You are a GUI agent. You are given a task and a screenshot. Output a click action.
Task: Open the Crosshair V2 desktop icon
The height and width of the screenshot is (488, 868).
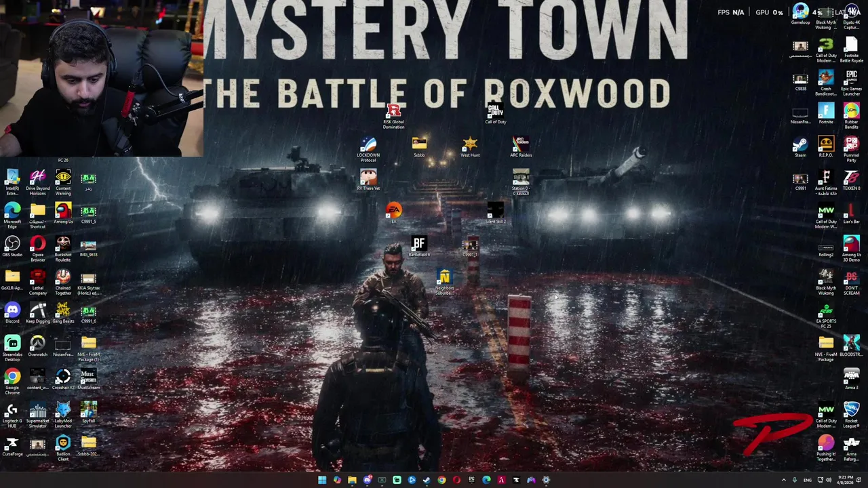tap(63, 380)
